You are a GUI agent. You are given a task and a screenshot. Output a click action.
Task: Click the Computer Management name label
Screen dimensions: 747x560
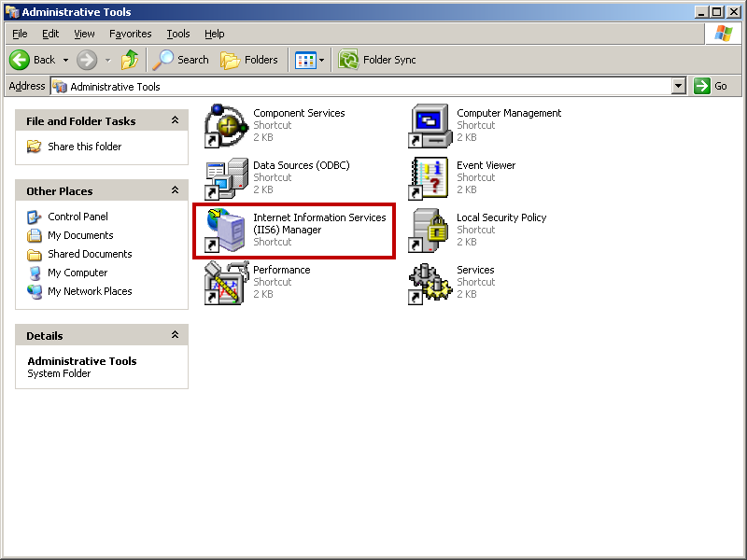tap(509, 113)
